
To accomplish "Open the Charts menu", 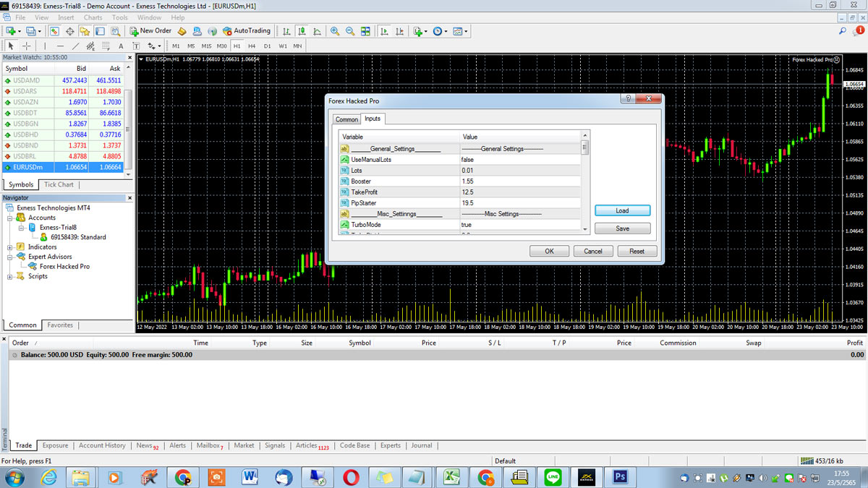I will [x=93, y=17].
